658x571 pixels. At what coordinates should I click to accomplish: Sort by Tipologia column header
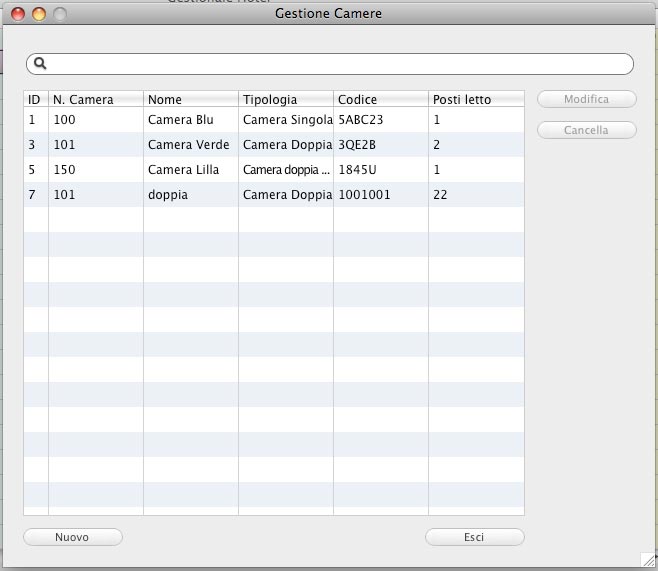pos(286,99)
